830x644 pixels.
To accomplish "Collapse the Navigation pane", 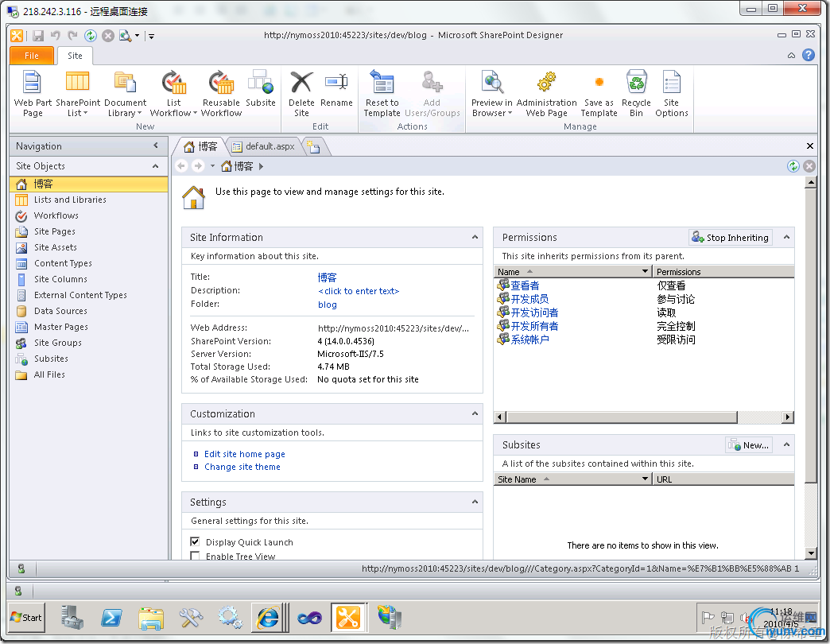I will tap(156, 145).
